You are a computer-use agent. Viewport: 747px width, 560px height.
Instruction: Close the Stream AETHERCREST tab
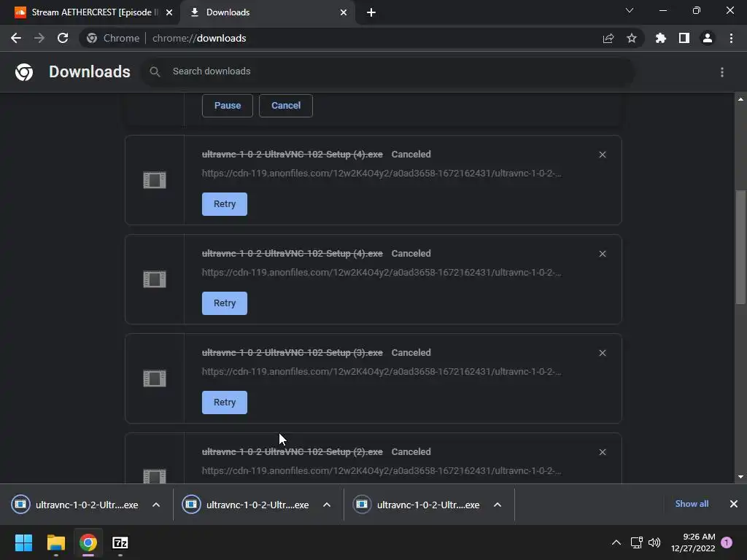[x=169, y=13]
